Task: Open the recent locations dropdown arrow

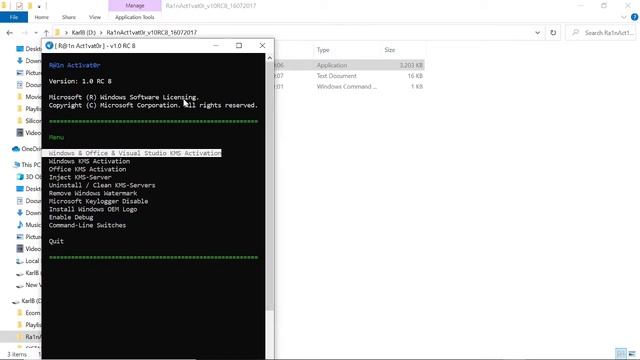Action: pos(36,33)
